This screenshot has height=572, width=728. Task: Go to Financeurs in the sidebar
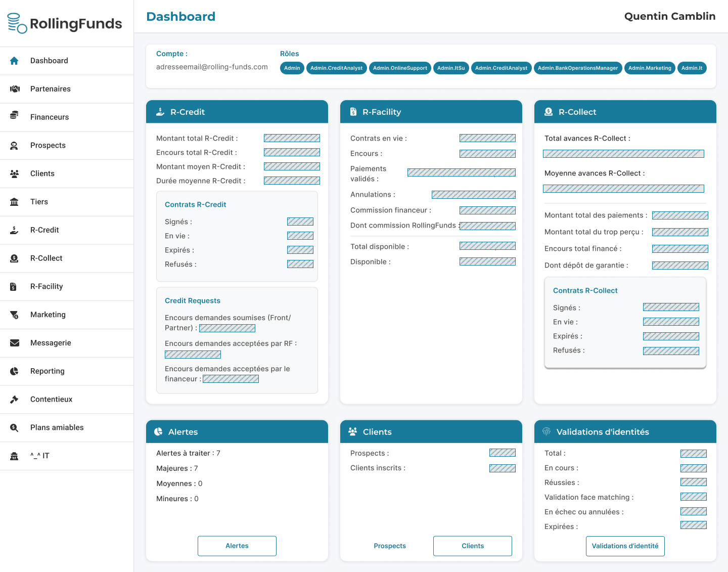pos(67,117)
